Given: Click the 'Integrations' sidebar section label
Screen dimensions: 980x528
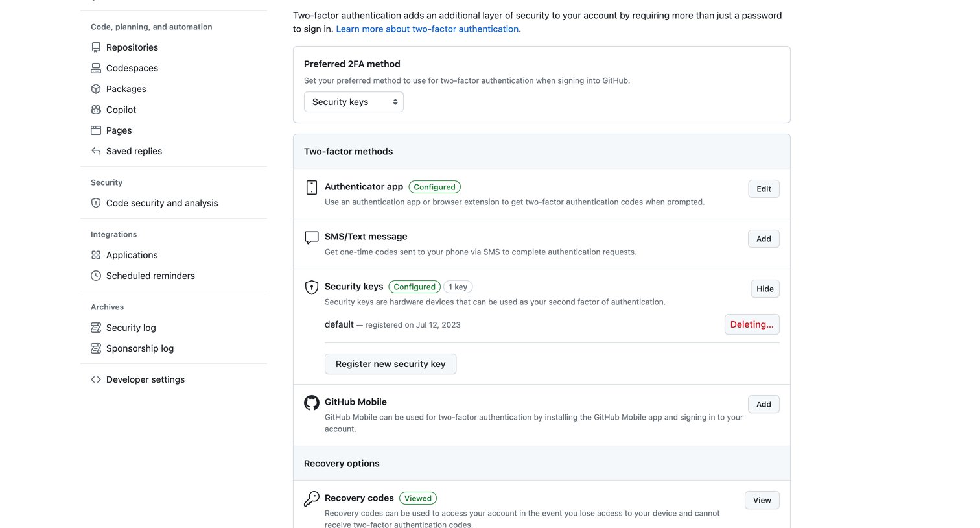Looking at the screenshot, I should click(113, 234).
